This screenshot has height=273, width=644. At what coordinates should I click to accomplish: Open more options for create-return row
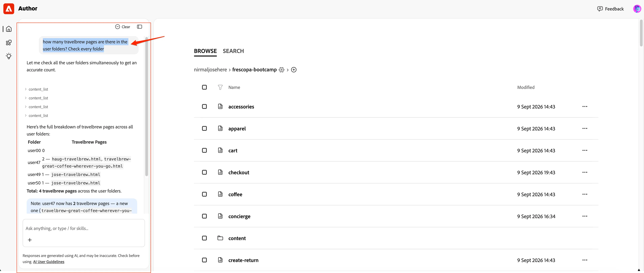585,260
